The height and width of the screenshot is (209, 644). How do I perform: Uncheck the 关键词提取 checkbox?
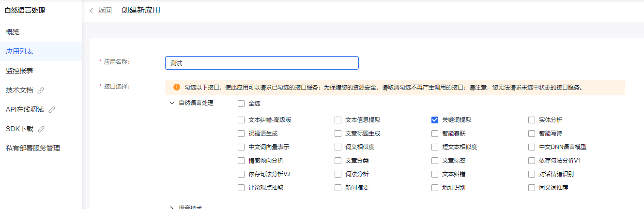(435, 120)
